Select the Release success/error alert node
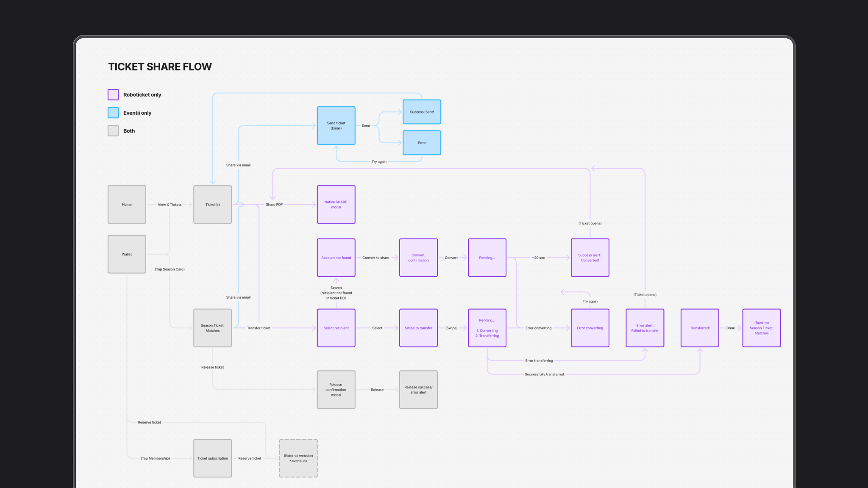This screenshot has width=868, height=488. [418, 390]
